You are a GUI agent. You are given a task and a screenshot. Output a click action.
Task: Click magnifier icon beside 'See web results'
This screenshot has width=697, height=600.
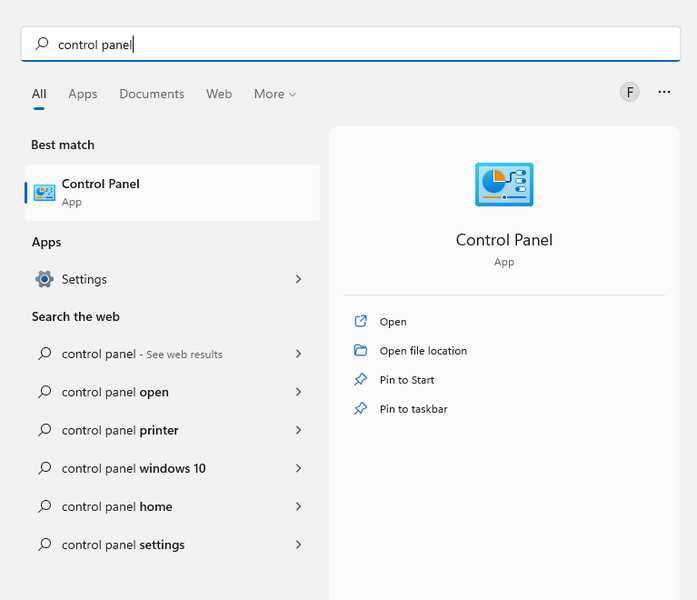[44, 354]
